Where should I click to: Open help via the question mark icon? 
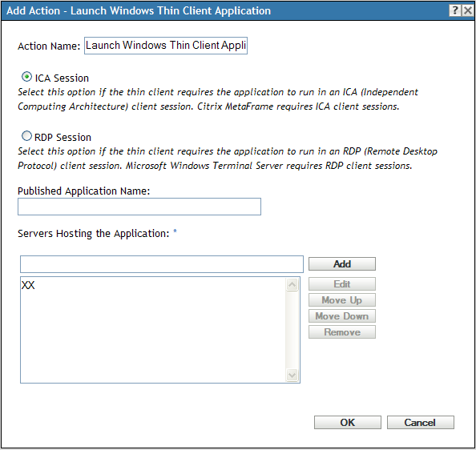(454, 10)
